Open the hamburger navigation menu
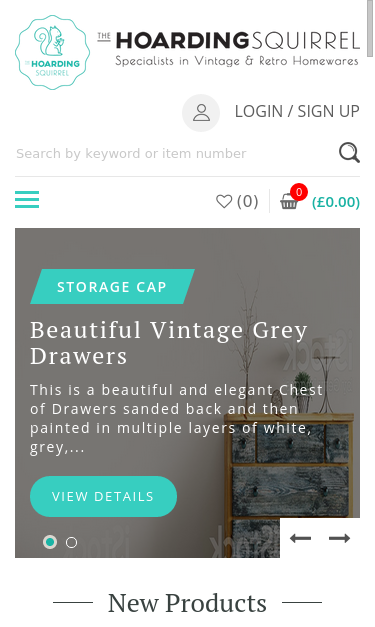Screen dimensions: 375x627 [x=27, y=200]
